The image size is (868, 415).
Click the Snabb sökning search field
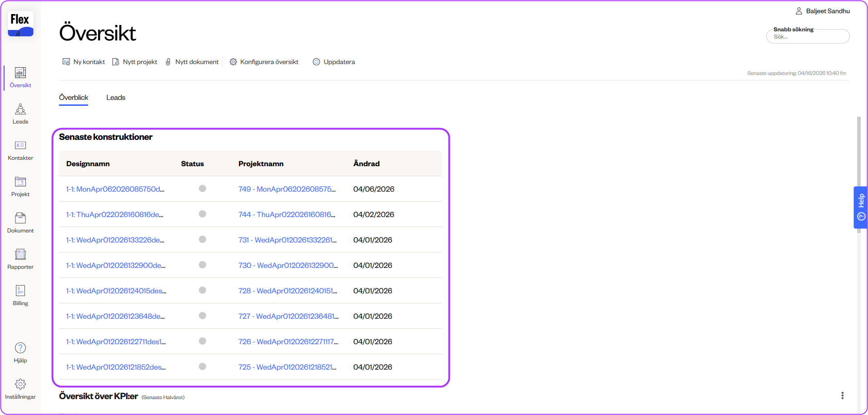coord(808,37)
